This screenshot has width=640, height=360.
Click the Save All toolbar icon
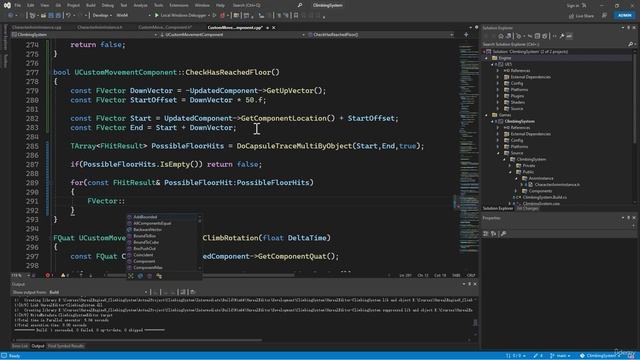58,16
